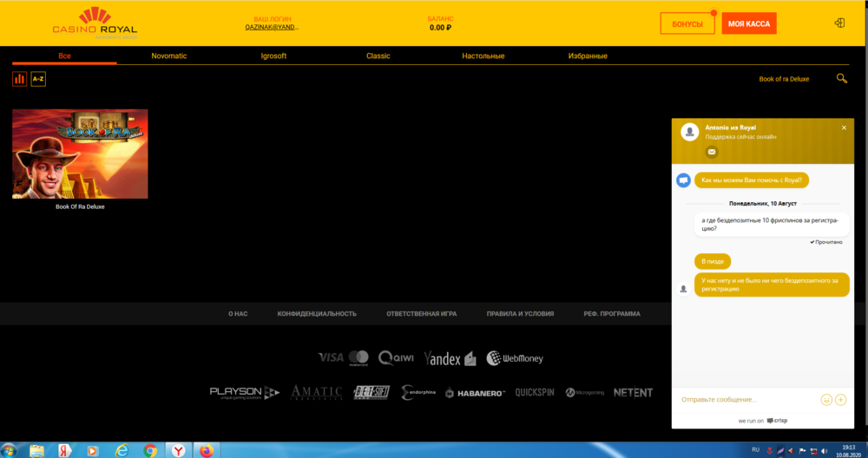
Task: Click the RU language indicator
Action: (755, 449)
